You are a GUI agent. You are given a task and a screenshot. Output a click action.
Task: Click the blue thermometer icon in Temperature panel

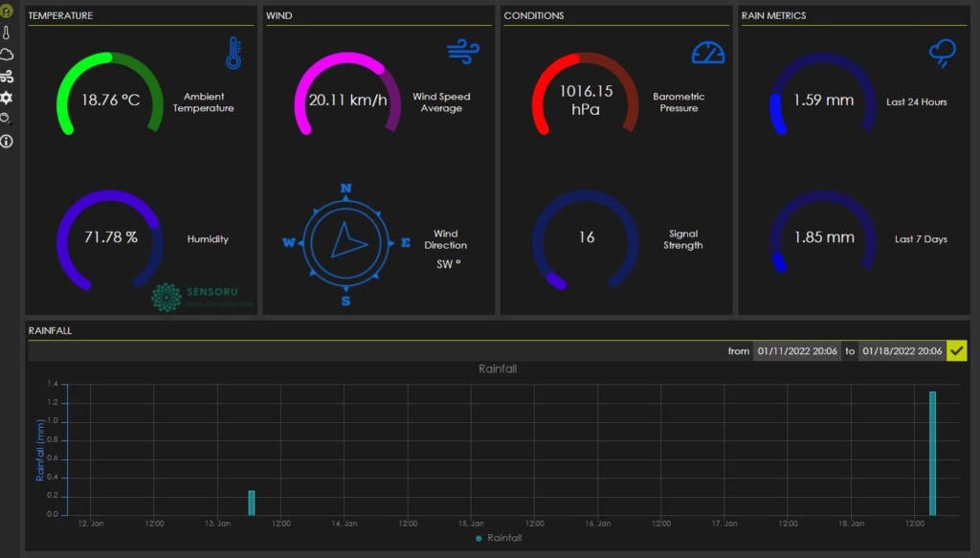tap(234, 53)
